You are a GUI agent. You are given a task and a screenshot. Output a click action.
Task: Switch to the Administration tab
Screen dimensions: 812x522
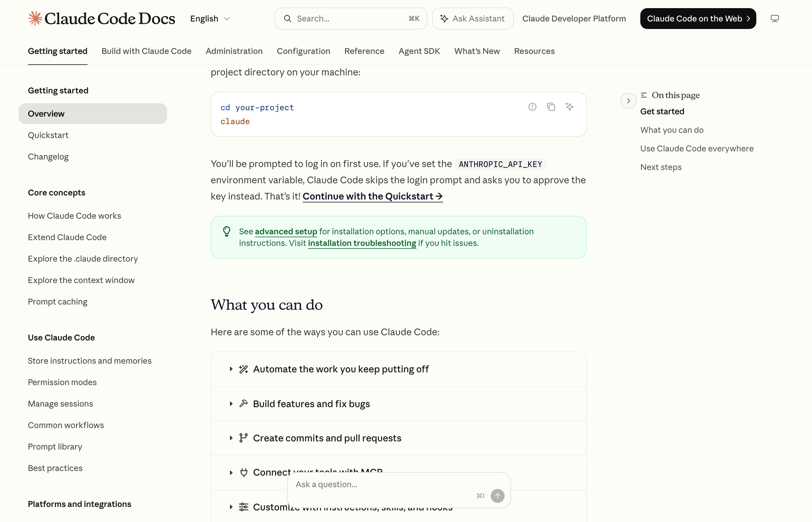[x=234, y=51]
